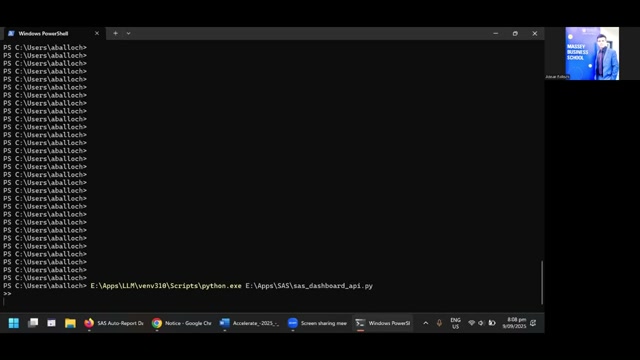Screen dimensions: 640x360
Task: Switch to Zoom Screen sharing meeting
Action: pyautogui.click(x=317, y=323)
